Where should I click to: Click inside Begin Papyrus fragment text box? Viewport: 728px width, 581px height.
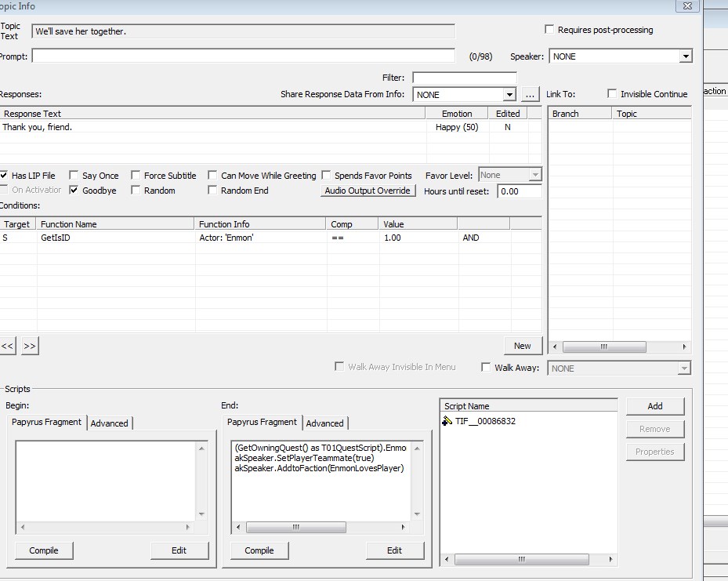pos(106,481)
